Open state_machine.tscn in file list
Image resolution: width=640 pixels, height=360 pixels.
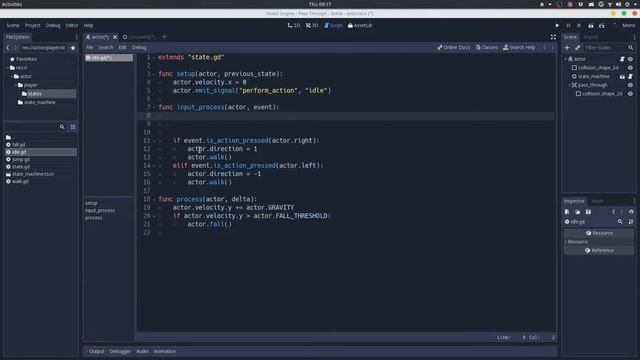33,174
